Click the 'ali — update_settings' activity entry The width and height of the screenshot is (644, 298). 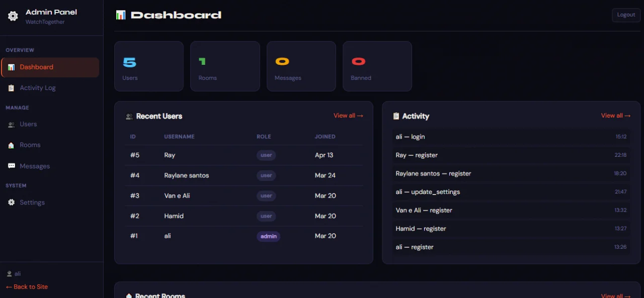pyautogui.click(x=511, y=192)
